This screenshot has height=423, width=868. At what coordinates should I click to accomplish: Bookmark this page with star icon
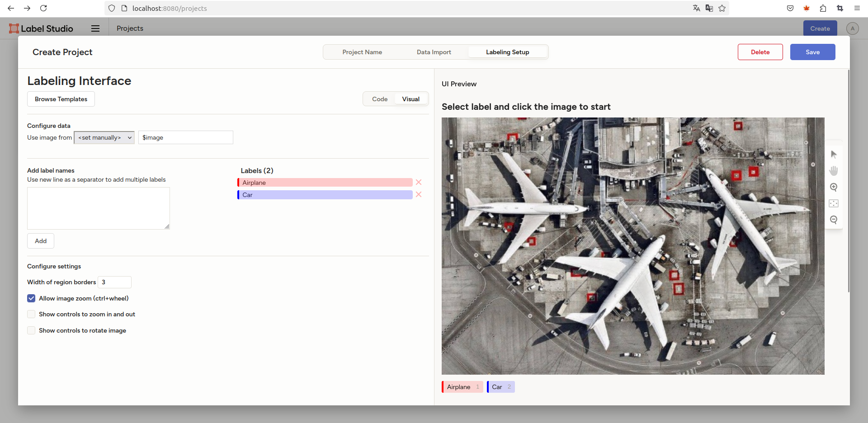pyautogui.click(x=722, y=8)
